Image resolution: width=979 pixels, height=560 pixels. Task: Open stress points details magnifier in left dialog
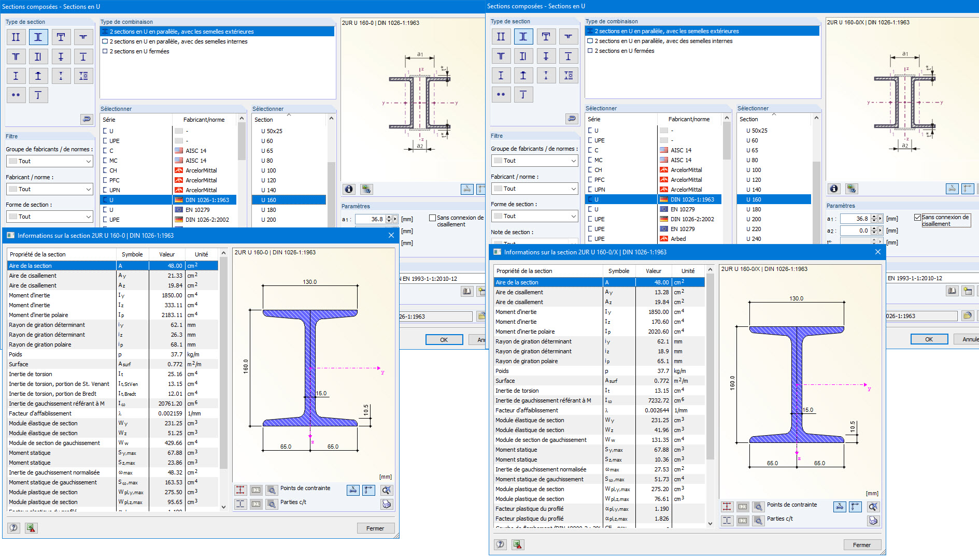[x=272, y=490]
